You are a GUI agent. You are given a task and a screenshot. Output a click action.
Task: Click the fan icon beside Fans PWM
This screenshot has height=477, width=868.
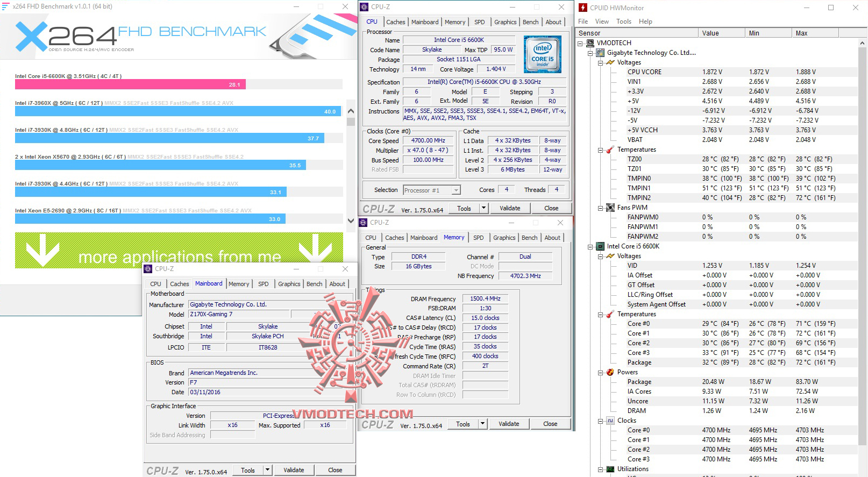tap(610, 208)
